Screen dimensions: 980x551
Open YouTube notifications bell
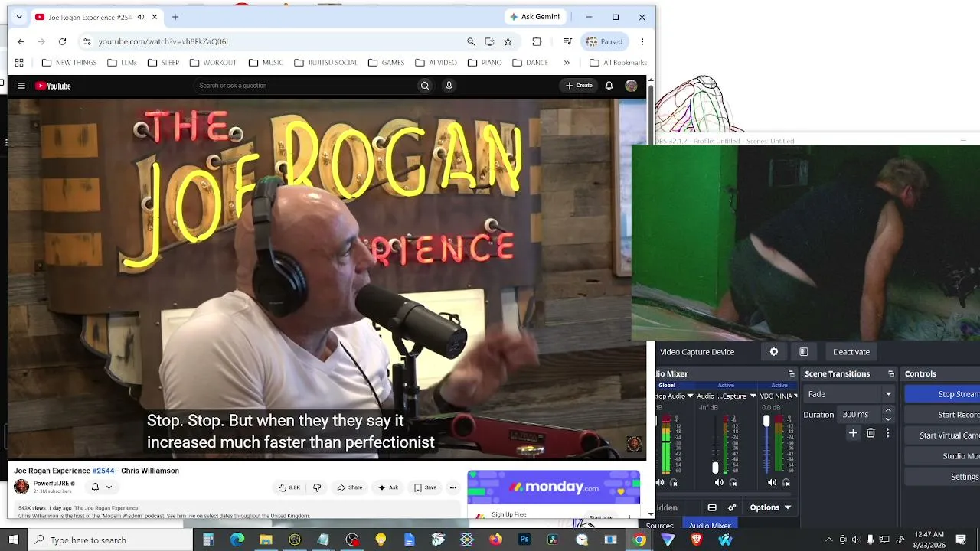(x=609, y=86)
